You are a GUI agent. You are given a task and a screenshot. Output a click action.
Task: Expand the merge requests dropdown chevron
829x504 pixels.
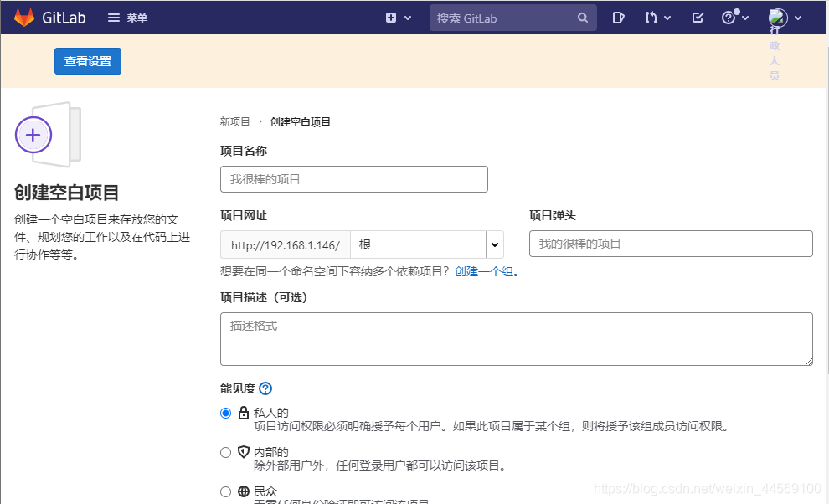coord(667,18)
